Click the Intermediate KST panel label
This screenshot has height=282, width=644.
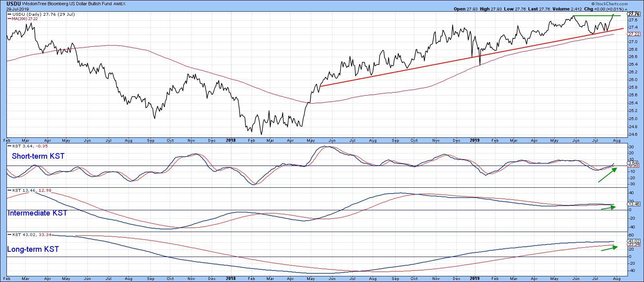pyautogui.click(x=37, y=213)
